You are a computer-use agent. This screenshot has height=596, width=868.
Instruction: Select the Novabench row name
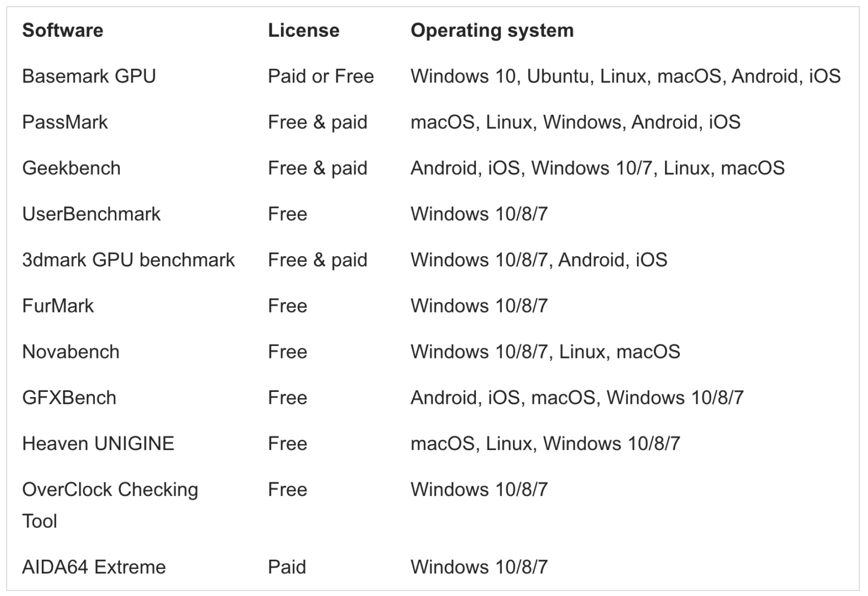[71, 352]
